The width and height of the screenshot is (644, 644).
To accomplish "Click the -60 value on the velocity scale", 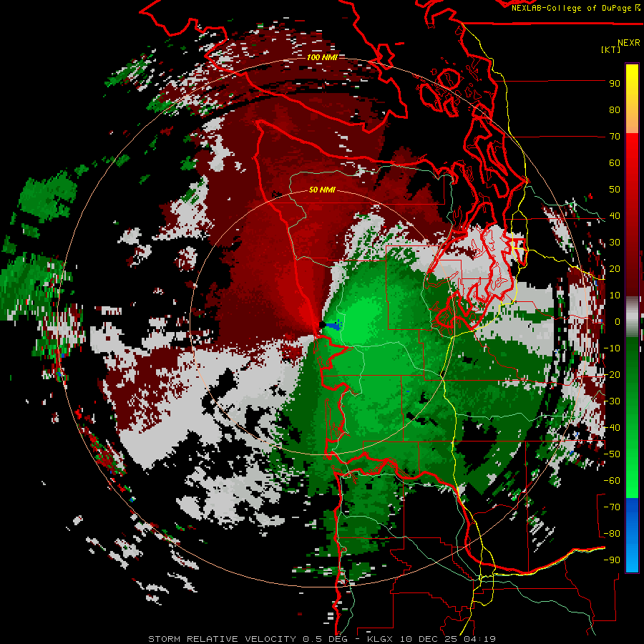I will (612, 481).
